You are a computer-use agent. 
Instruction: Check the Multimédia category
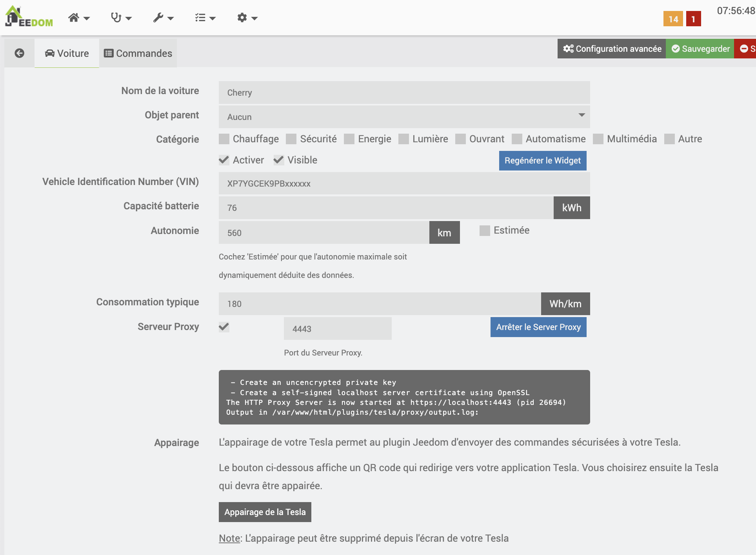coord(598,139)
